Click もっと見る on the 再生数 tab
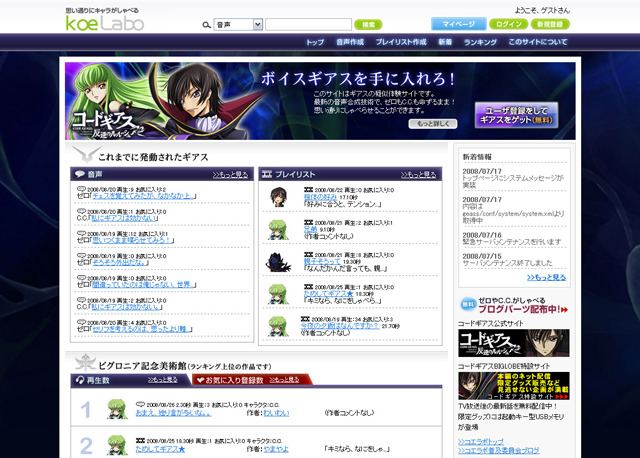This screenshot has height=458, width=640. tap(162, 380)
